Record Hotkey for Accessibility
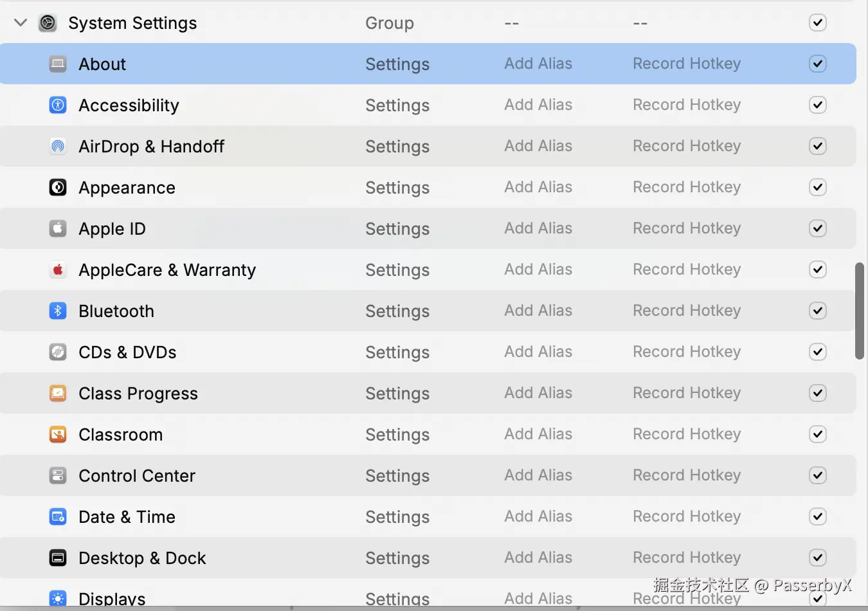Screen dimensions: 868x611 pyautogui.click(x=687, y=105)
